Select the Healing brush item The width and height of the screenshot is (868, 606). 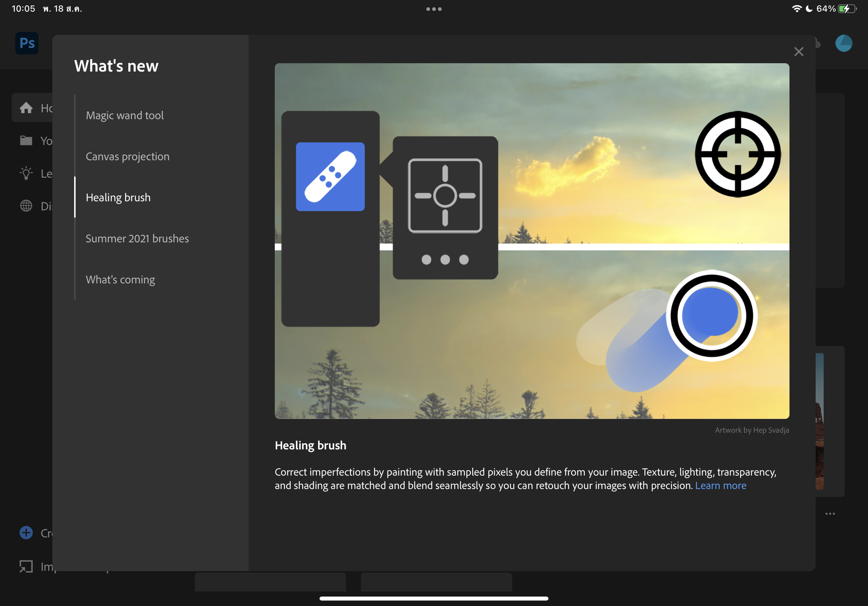[x=118, y=198]
